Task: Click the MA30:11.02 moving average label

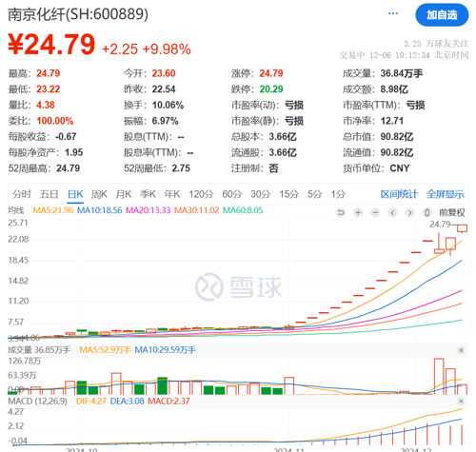Action: tap(197, 210)
